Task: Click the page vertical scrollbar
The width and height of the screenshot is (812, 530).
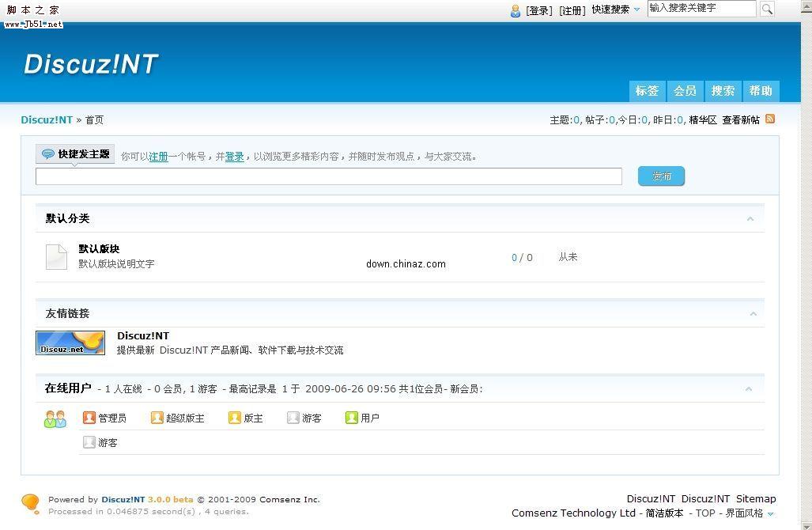Action: pyautogui.click(x=806, y=264)
